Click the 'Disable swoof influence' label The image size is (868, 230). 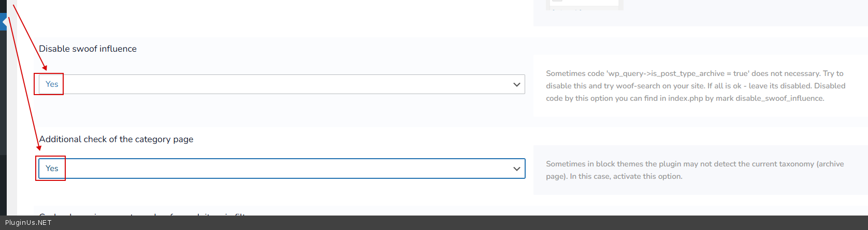pos(88,49)
